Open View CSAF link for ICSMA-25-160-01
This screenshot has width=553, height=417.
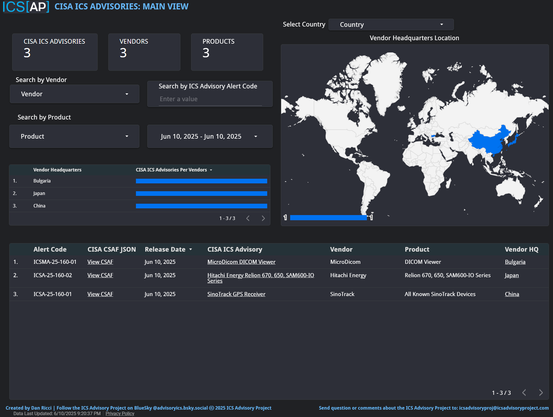(100, 262)
